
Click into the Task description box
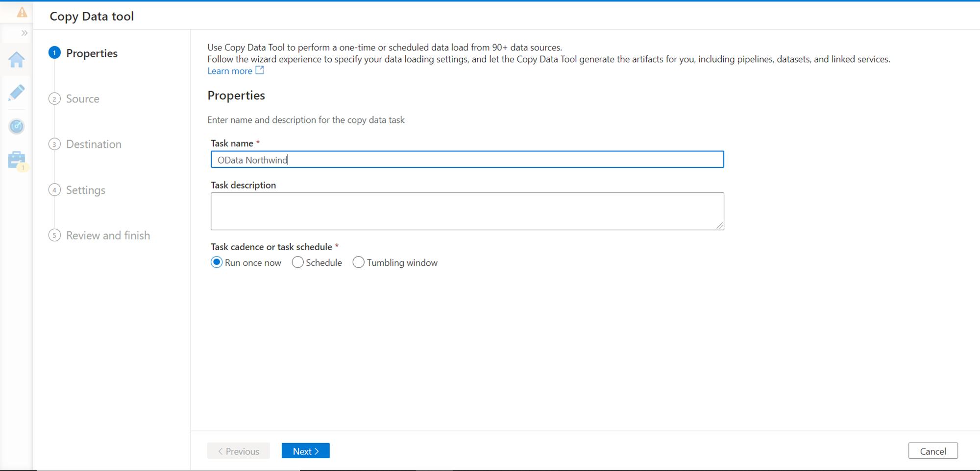point(467,211)
